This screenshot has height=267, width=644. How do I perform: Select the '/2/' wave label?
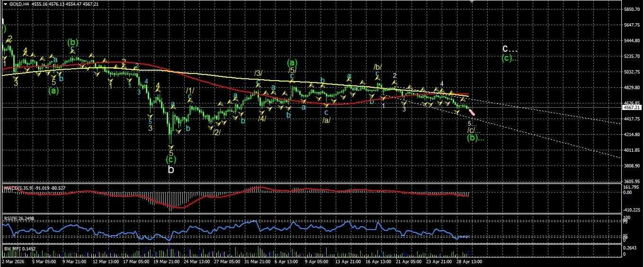216,131
